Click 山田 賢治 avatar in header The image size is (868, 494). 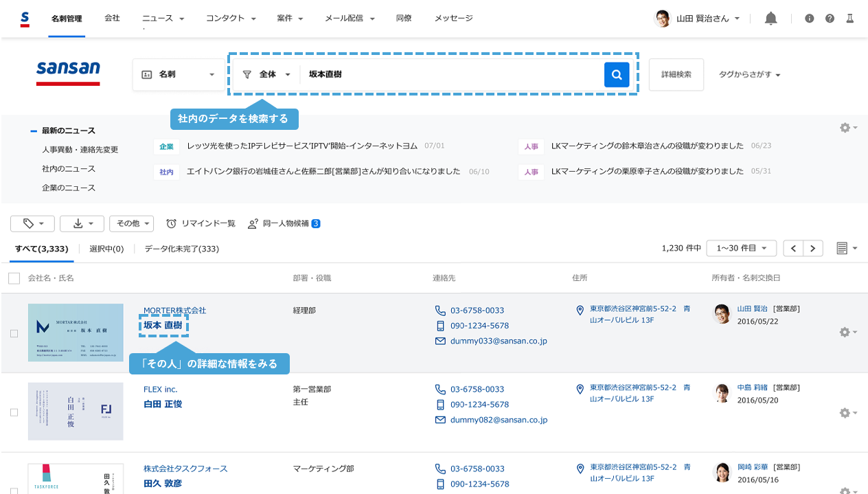(663, 19)
